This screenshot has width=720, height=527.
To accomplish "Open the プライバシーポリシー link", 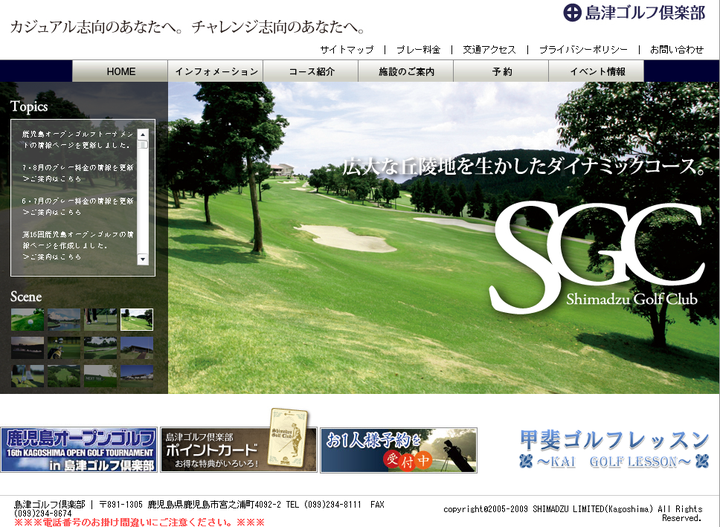I will tap(583, 50).
